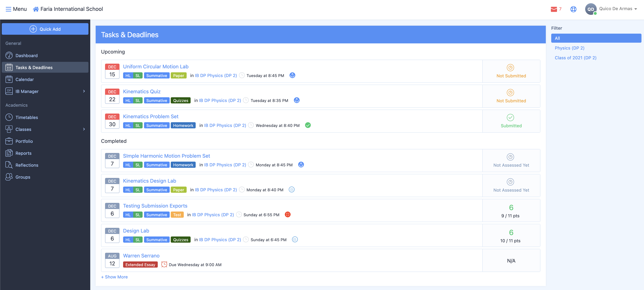This screenshot has height=290, width=644.
Task: Click the red mail envelope icon
Action: (554, 9)
